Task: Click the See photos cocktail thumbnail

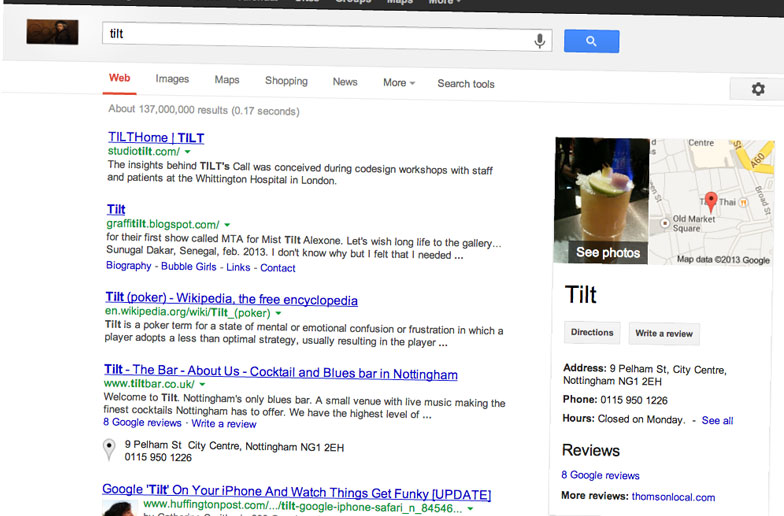Action: (x=602, y=201)
